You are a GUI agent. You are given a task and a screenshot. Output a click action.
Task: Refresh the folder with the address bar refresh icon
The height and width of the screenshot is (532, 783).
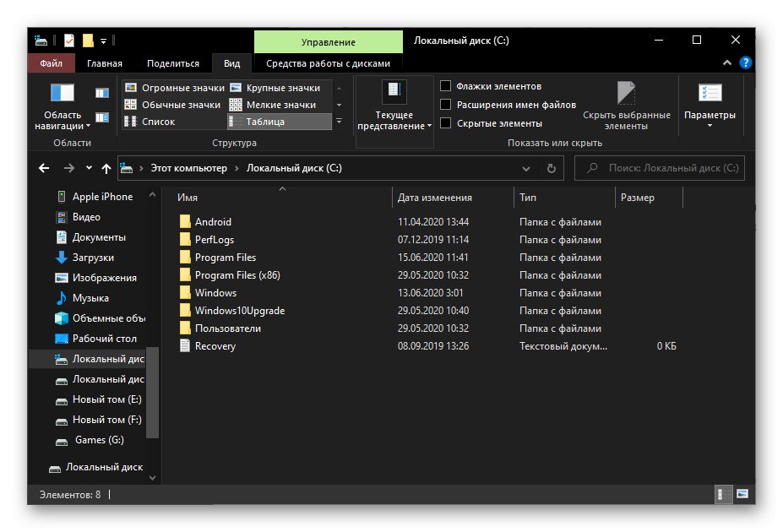[x=552, y=168]
